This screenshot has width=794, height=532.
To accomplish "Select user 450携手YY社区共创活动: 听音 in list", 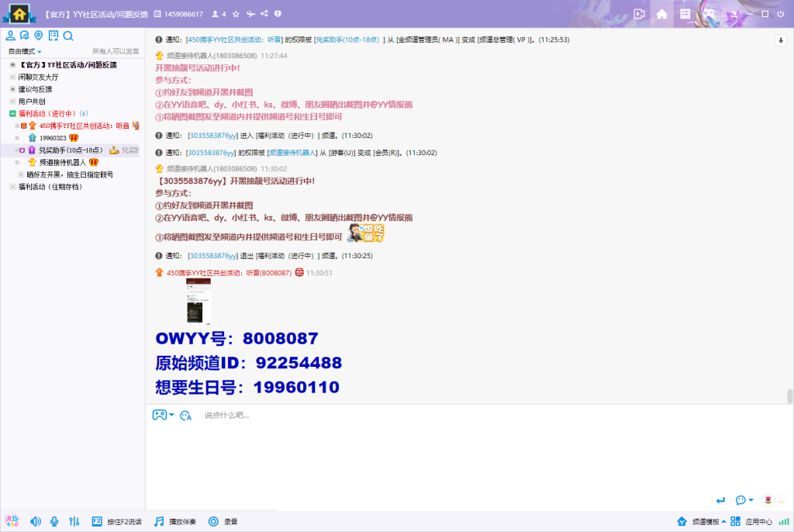I will 84,126.
